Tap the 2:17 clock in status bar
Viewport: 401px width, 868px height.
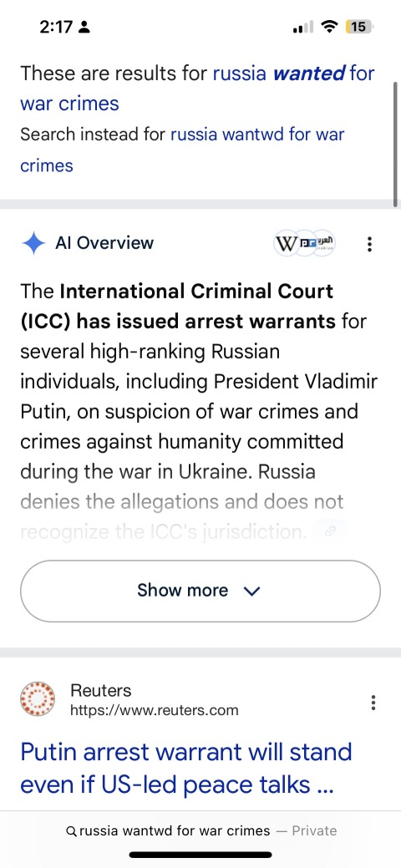tap(55, 26)
